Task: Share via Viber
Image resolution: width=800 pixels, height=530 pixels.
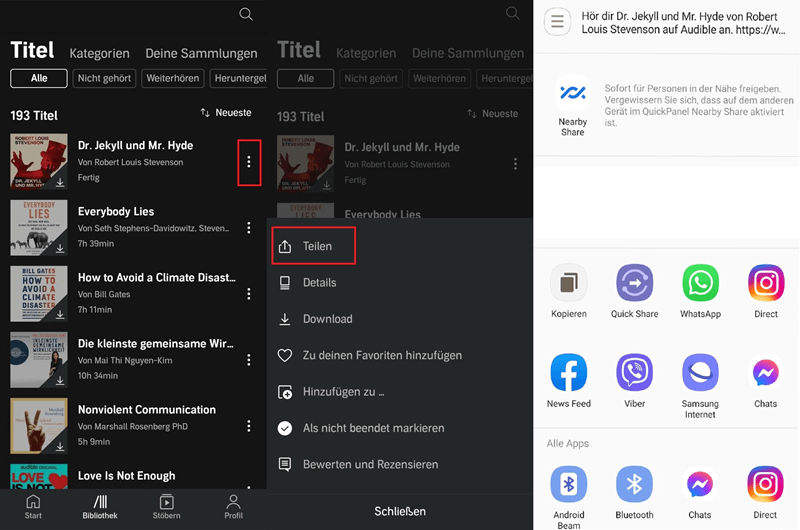Action: pyautogui.click(x=634, y=381)
